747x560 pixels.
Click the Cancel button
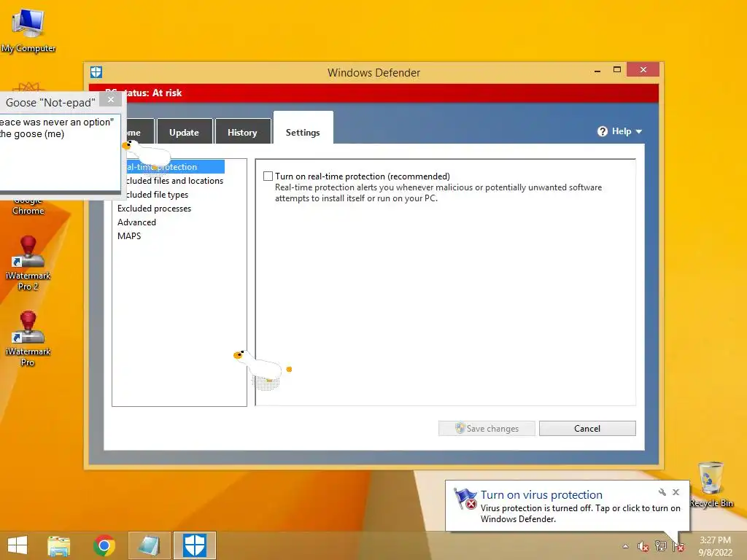[x=587, y=428]
